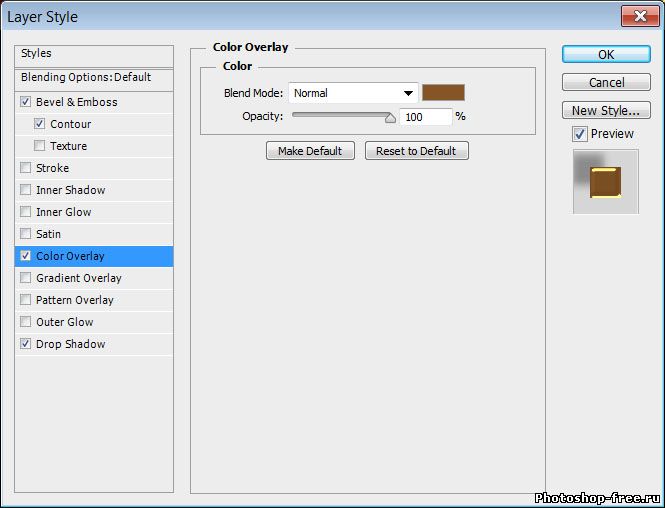Disable the Drop Shadow checkbox
Screen dimensions: 665x508
25,344
